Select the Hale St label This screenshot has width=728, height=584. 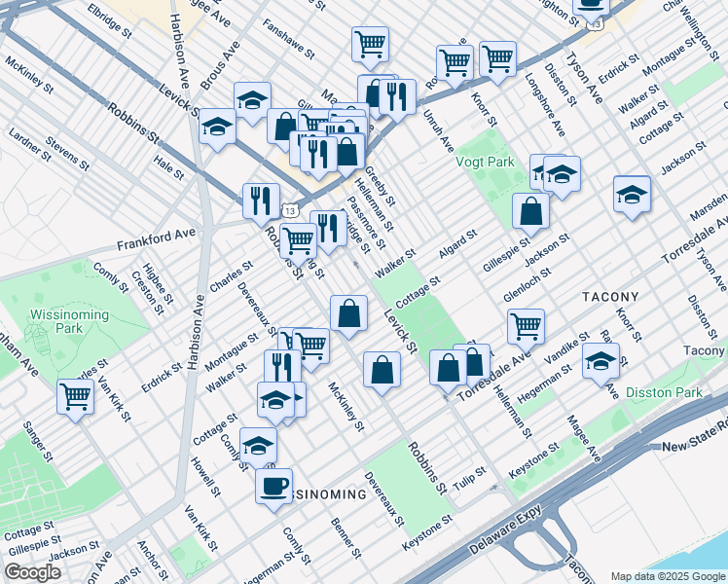168,168
